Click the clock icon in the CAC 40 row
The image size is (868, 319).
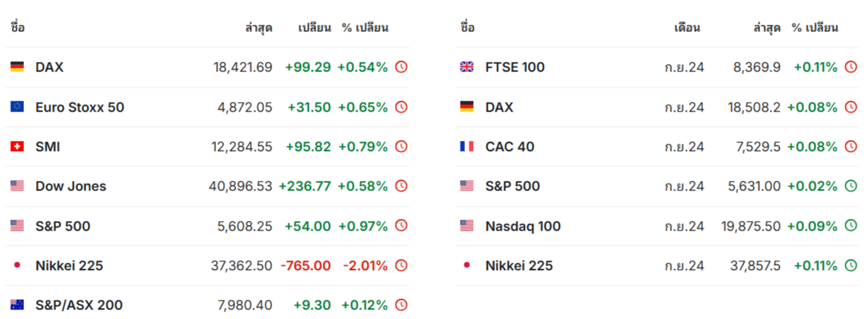(850, 147)
